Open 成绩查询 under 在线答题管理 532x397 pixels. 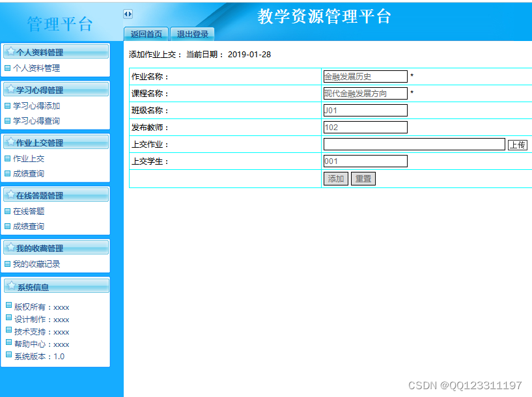point(29,226)
